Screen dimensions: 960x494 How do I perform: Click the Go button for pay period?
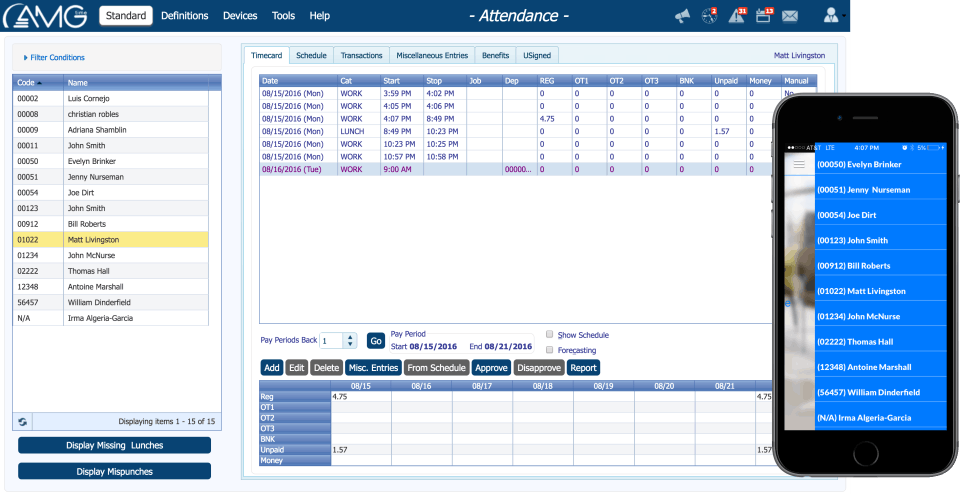click(375, 340)
